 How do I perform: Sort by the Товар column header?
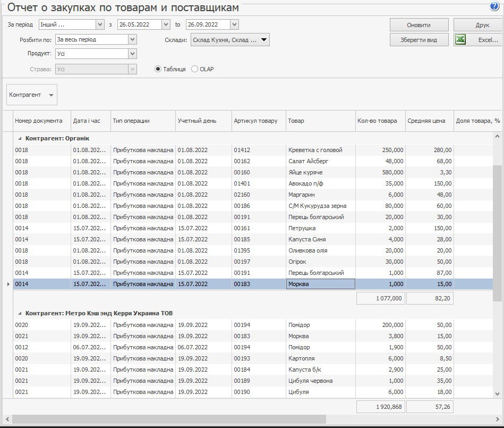coord(320,121)
